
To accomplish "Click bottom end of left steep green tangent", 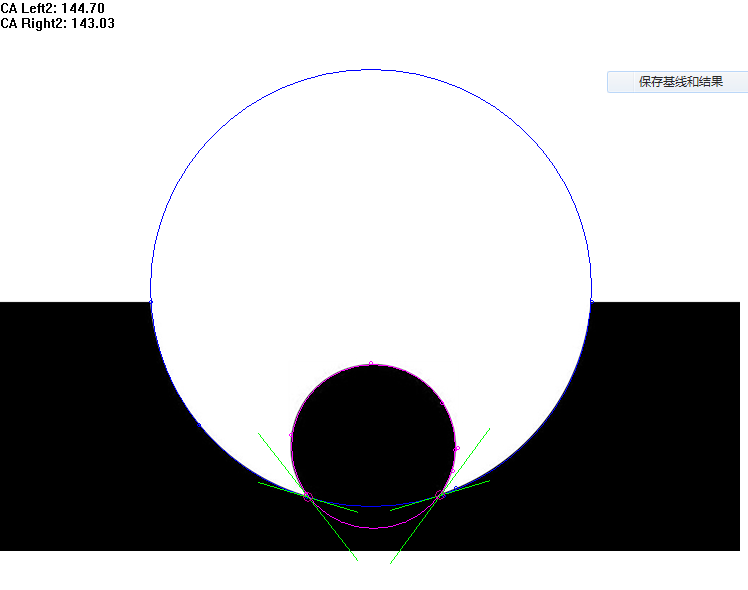I will (357, 560).
